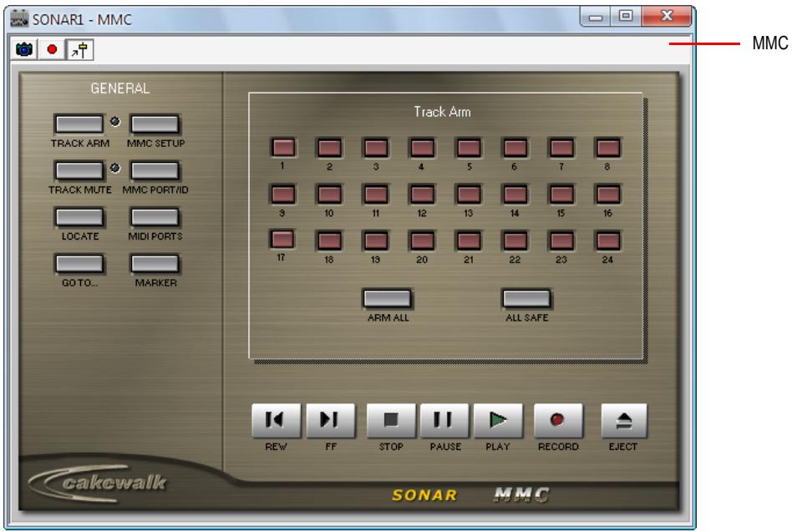Toggle track arm button 24
The width and height of the screenshot is (792, 532).
pos(608,241)
